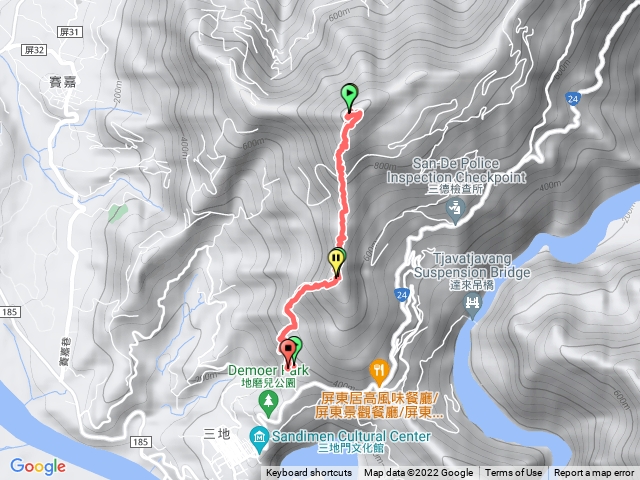This screenshot has height=480, width=640.
Task: Click the 屏31 road label
Action: tap(69, 32)
